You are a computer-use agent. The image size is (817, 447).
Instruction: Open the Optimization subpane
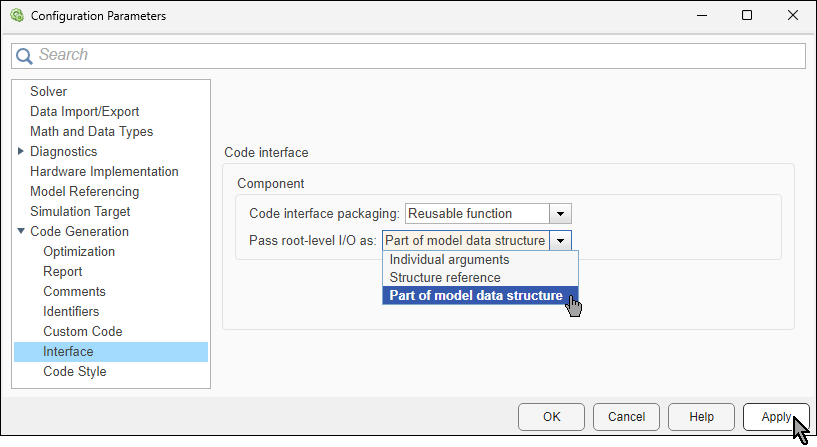[x=79, y=251]
